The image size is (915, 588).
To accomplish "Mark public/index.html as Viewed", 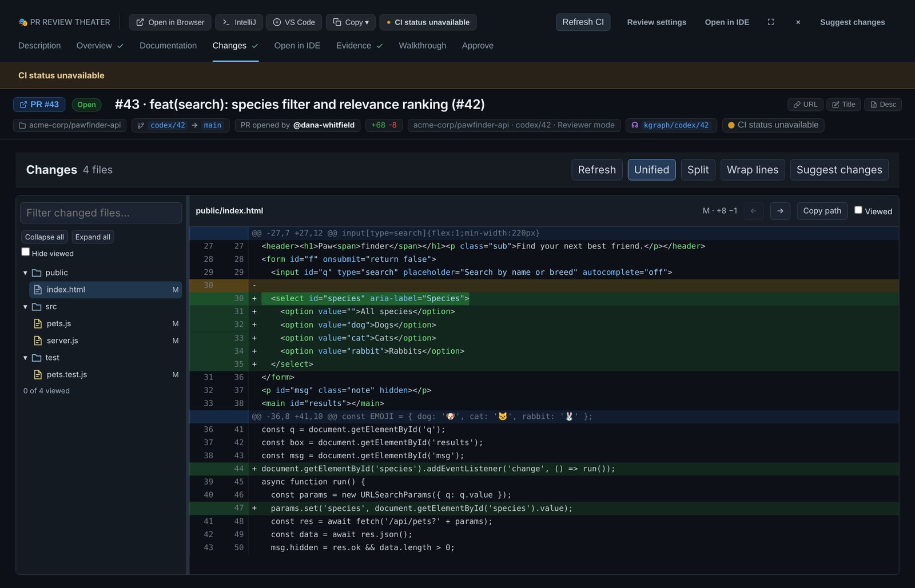I will [858, 210].
